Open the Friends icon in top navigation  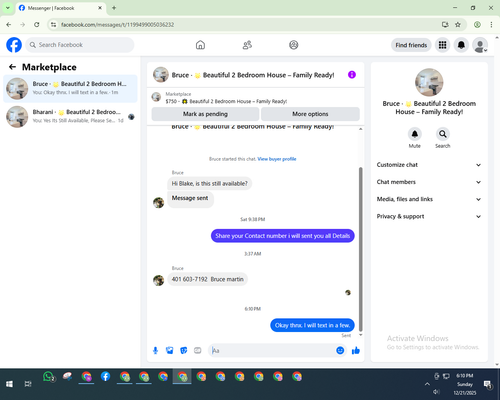(x=247, y=45)
